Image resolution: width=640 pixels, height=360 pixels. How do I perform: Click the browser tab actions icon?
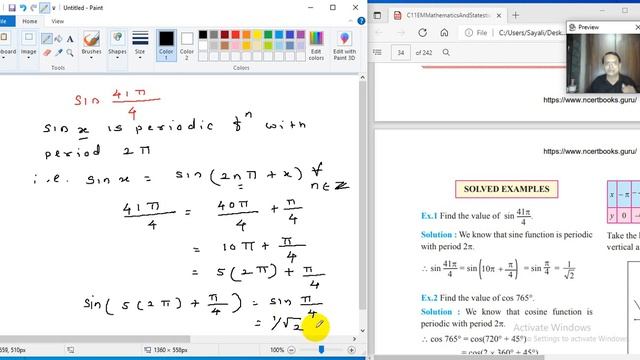(x=377, y=16)
